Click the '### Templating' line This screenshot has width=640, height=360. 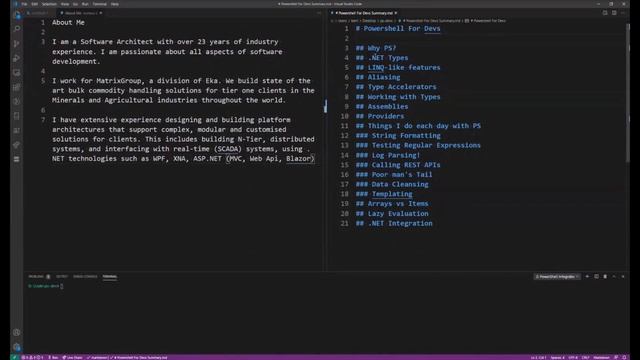pyautogui.click(x=384, y=194)
